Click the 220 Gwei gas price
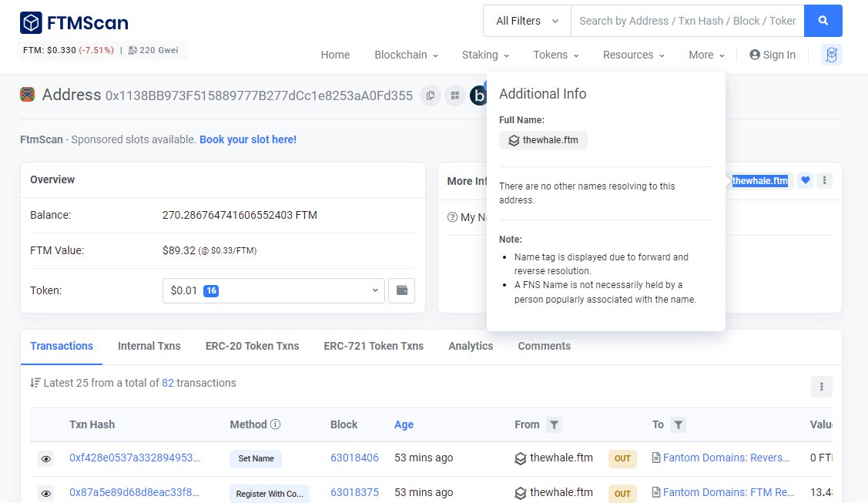 pyautogui.click(x=159, y=50)
